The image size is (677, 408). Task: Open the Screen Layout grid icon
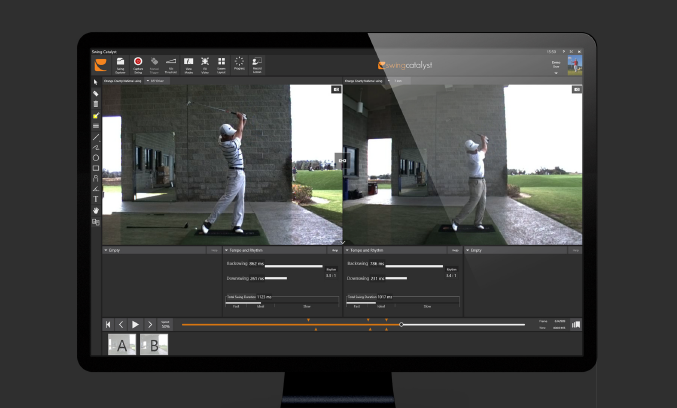(221, 63)
